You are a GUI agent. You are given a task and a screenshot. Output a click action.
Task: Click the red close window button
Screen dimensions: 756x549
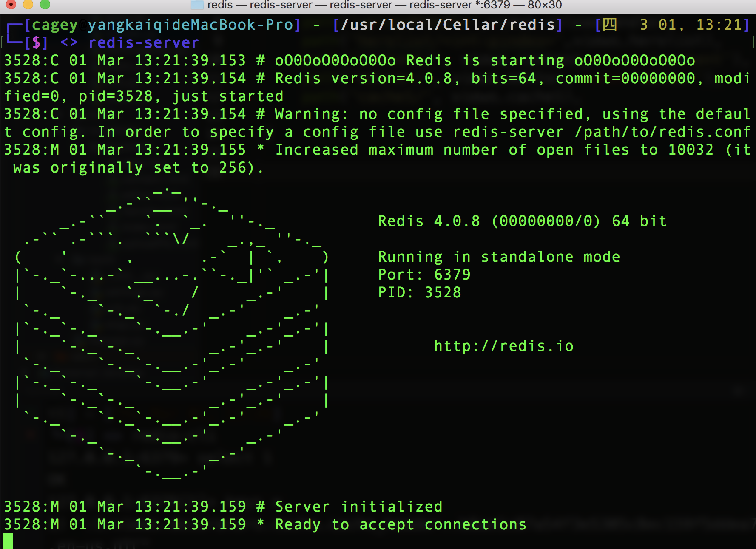11,4
